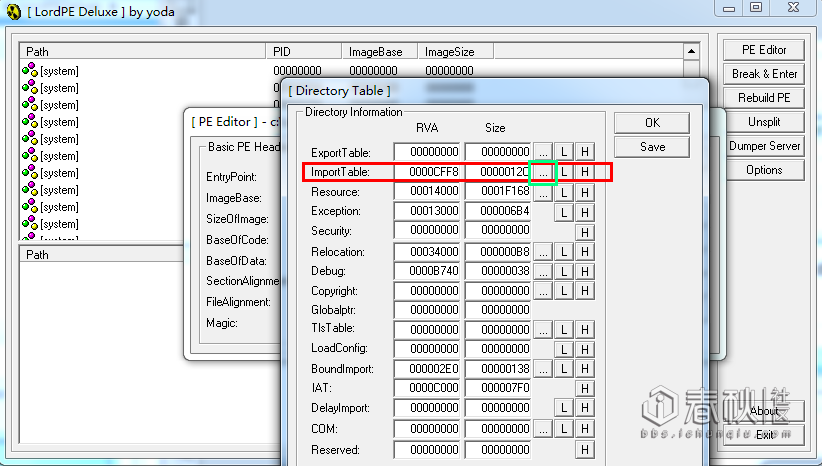Click the COM ... button

coord(543,429)
